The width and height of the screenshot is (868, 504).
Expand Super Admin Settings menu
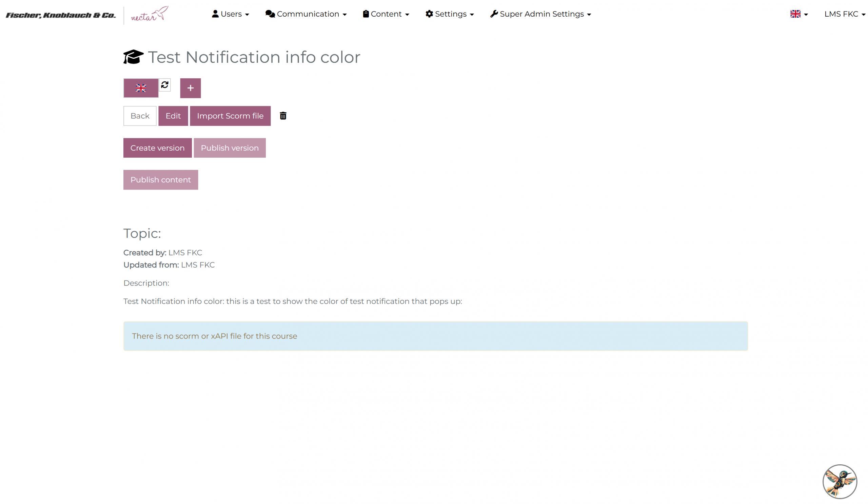[x=540, y=14]
